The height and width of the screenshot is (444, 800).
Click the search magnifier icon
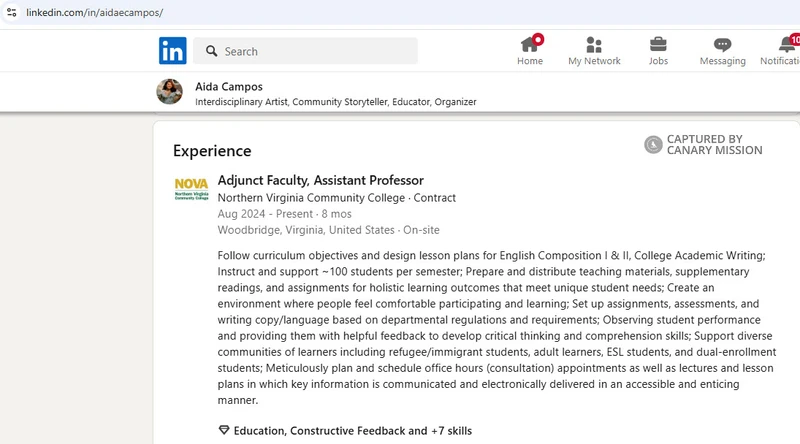pyautogui.click(x=211, y=51)
